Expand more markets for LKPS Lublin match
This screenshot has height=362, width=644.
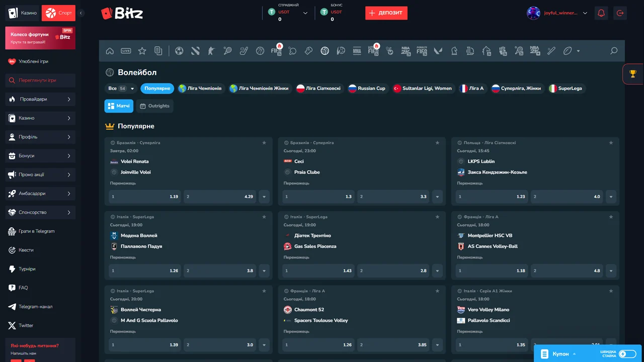click(x=611, y=197)
